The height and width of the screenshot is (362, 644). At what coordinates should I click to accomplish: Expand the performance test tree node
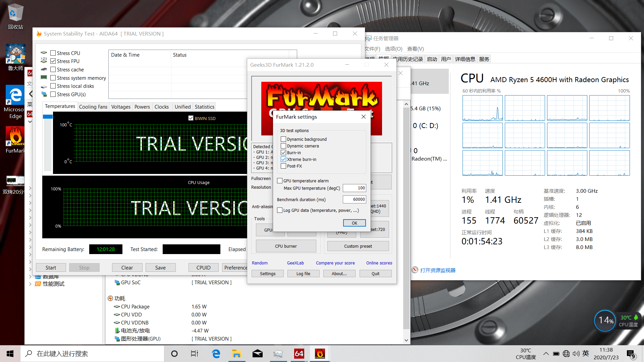pos(30,284)
